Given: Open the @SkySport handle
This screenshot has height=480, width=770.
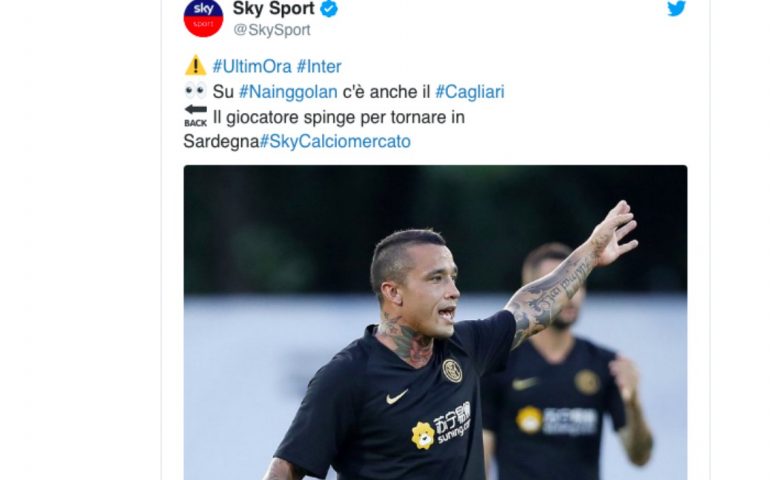Looking at the screenshot, I should (x=272, y=30).
